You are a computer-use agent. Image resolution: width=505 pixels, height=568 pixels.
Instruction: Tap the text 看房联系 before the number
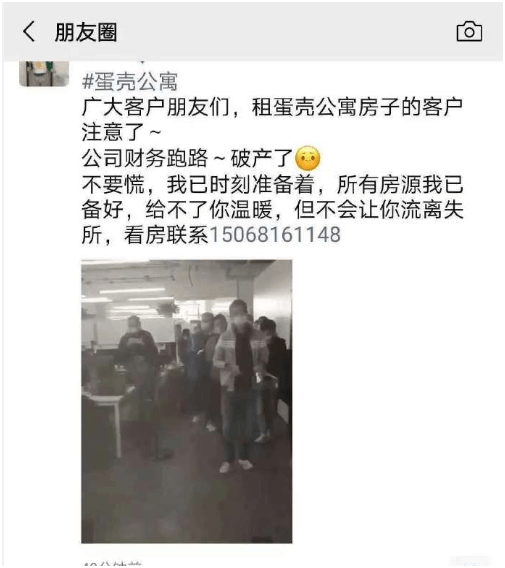point(166,234)
